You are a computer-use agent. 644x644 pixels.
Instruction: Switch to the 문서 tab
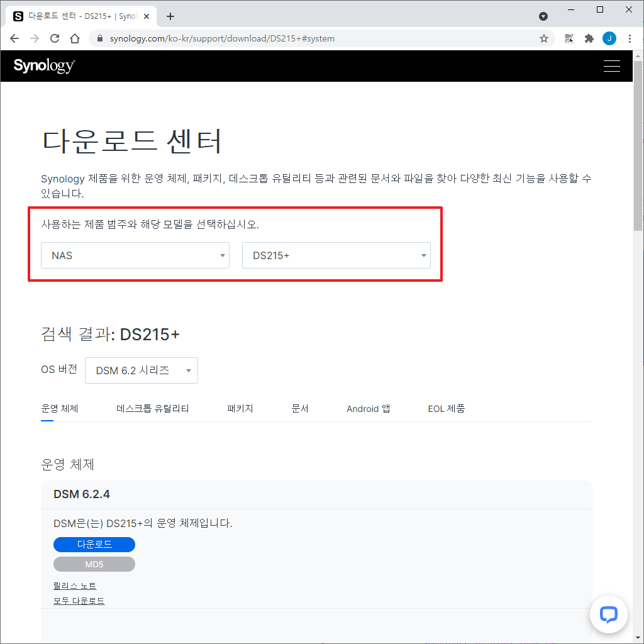point(300,409)
